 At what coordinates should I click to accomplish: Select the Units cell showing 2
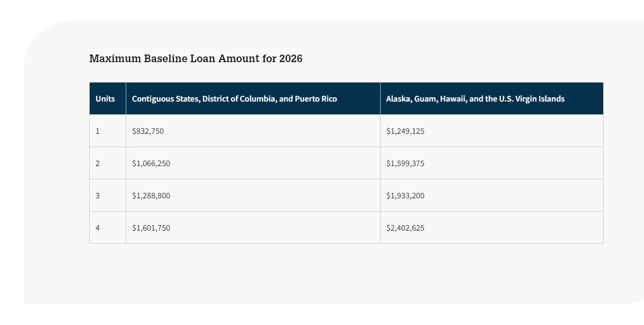pyautogui.click(x=98, y=163)
